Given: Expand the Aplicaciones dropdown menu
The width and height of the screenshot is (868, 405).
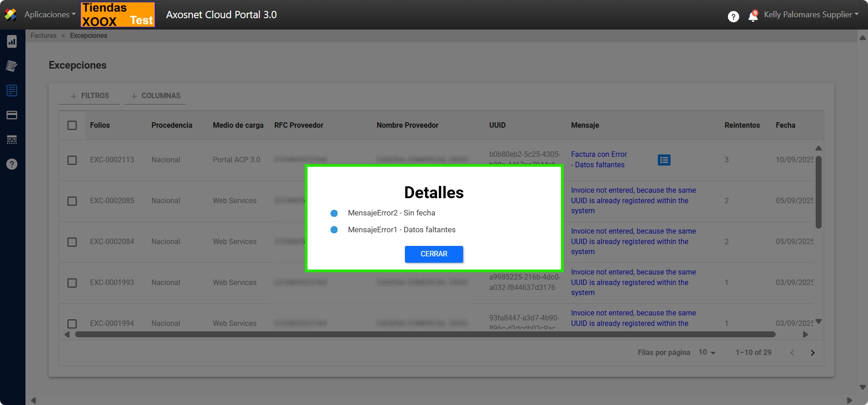Looking at the screenshot, I should click(x=50, y=15).
